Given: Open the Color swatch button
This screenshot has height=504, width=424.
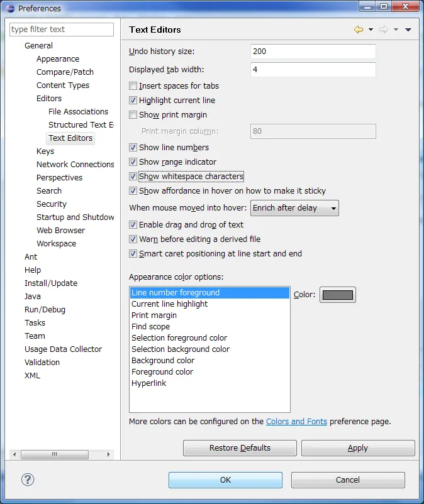Looking at the screenshot, I should 337,295.
